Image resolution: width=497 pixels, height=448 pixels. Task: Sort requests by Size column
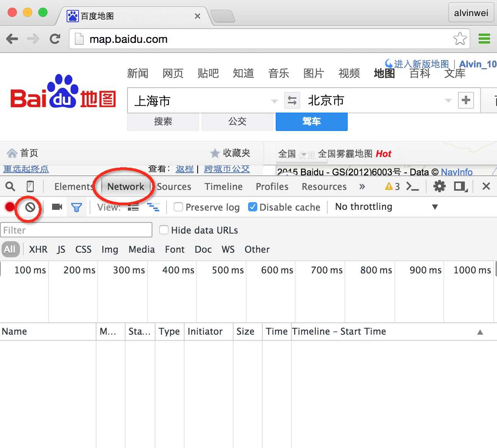(248, 332)
